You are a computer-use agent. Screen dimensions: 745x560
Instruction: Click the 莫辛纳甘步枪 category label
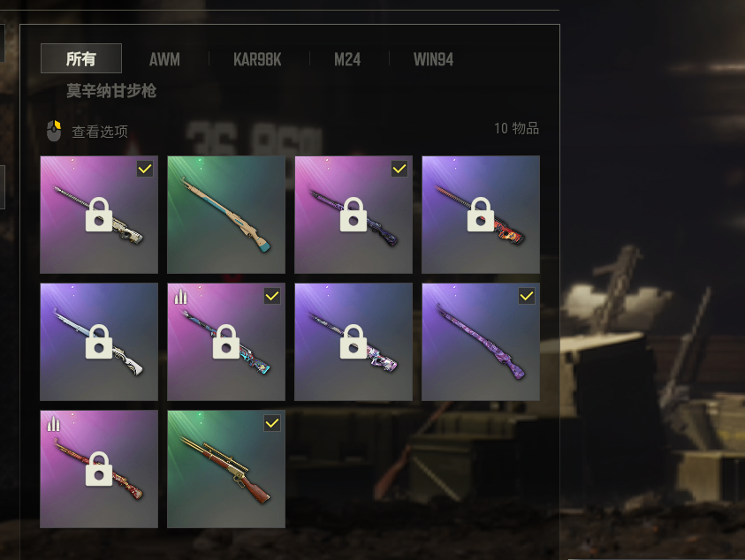point(111,91)
